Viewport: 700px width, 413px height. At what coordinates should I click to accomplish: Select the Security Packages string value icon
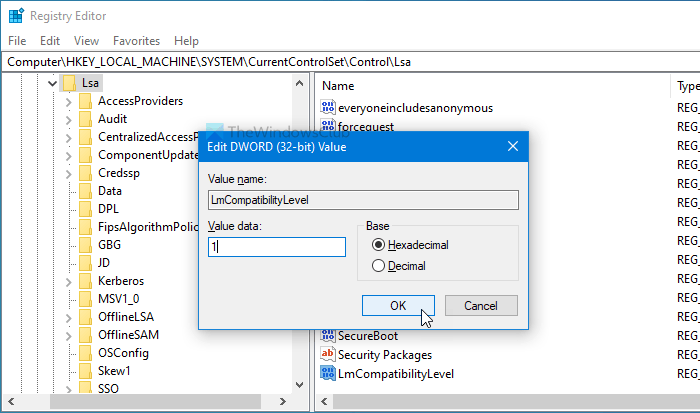[x=328, y=355]
